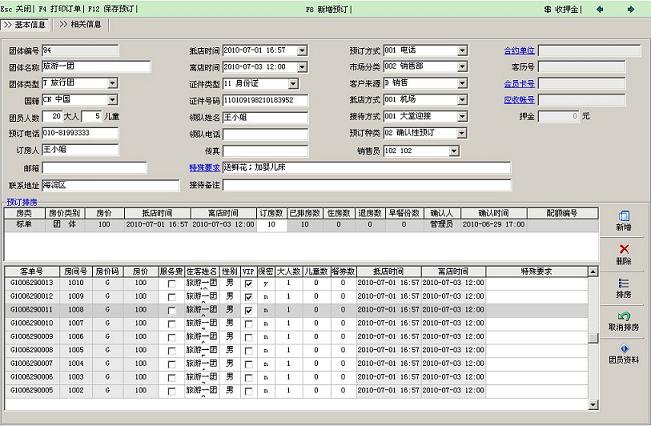Open the 特殊要求 link

pos(204,168)
